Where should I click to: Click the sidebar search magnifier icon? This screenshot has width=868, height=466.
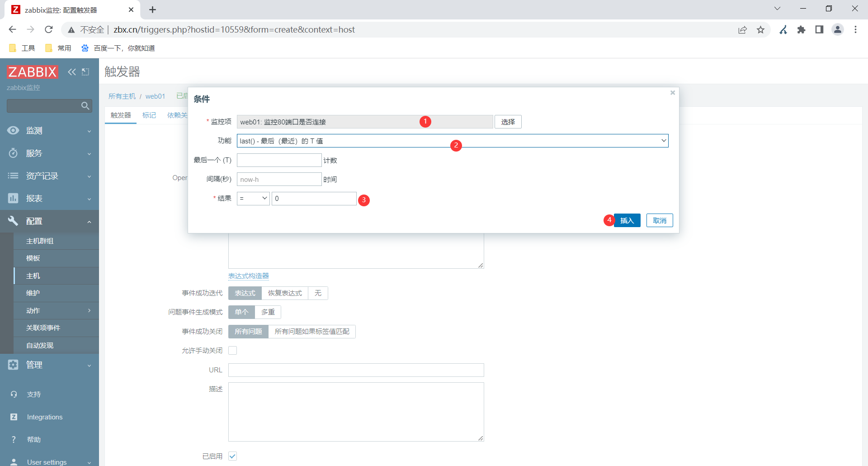(x=85, y=106)
